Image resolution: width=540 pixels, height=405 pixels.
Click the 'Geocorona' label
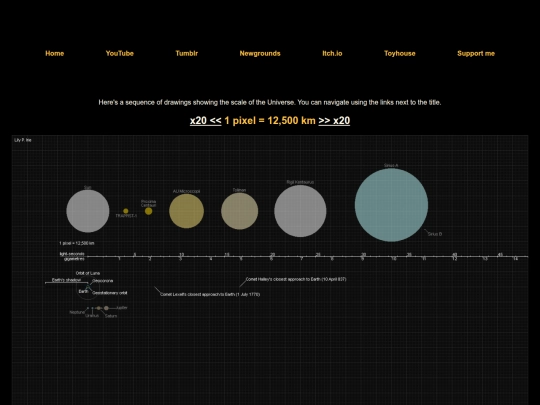103,281
